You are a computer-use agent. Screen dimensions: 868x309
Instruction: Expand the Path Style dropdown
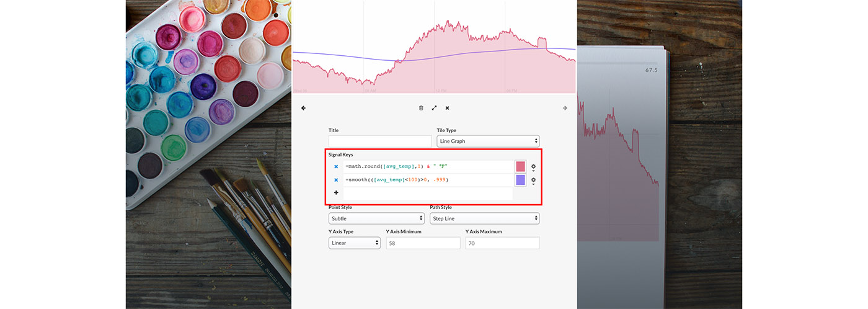click(484, 218)
